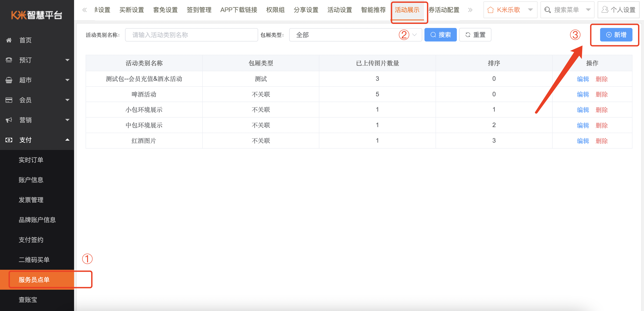The image size is (644, 311).
Task: Click the house icon next to K米乐歌
Action: [x=491, y=10]
